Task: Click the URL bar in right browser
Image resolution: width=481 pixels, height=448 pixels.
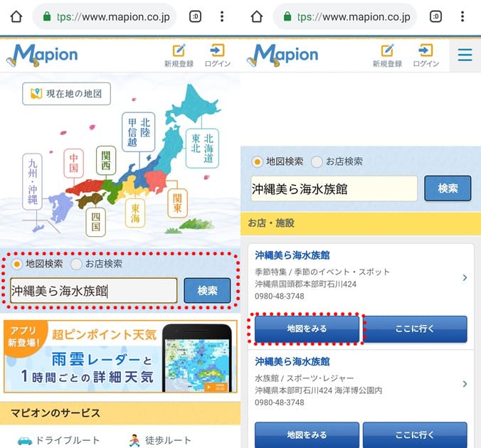Action: click(345, 16)
